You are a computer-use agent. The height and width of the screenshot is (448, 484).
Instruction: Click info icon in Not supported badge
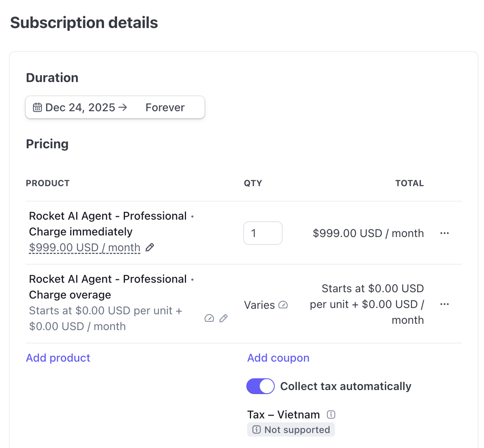coord(257,429)
